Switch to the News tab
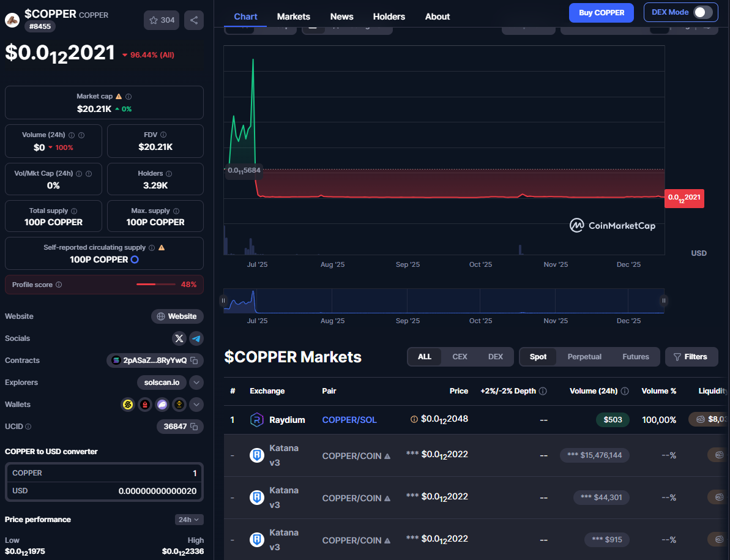The width and height of the screenshot is (730, 560). pyautogui.click(x=341, y=17)
